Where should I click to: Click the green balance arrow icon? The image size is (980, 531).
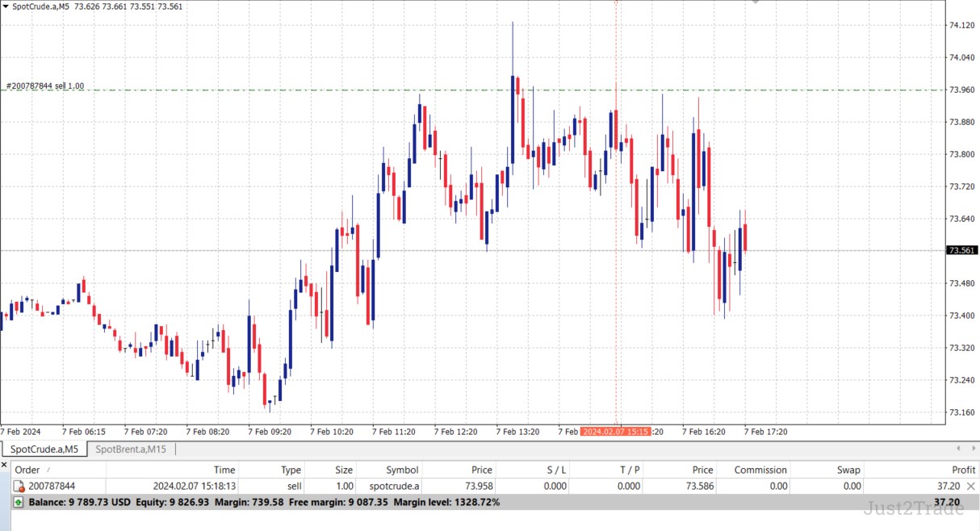(19, 502)
